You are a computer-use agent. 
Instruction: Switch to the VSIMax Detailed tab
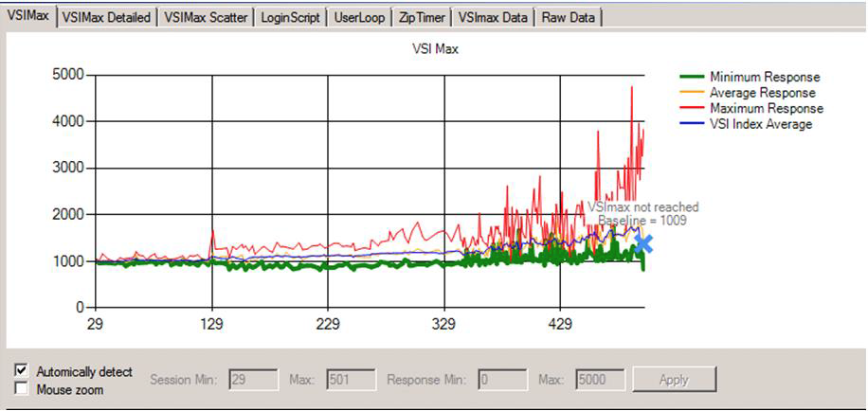click(x=106, y=18)
